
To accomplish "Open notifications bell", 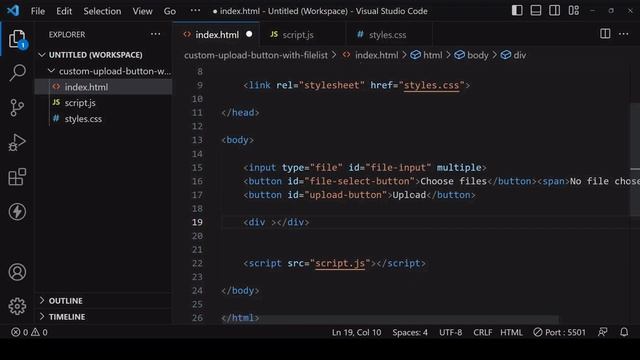I will (624, 332).
